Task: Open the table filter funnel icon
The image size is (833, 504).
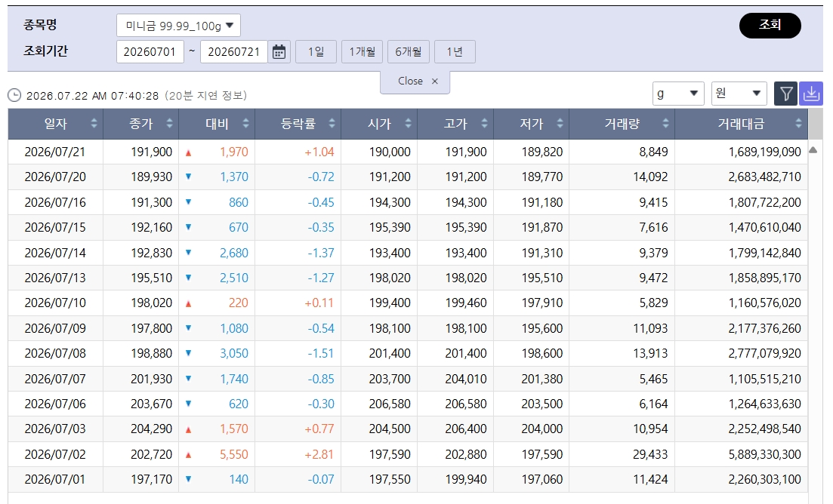Action: point(785,94)
